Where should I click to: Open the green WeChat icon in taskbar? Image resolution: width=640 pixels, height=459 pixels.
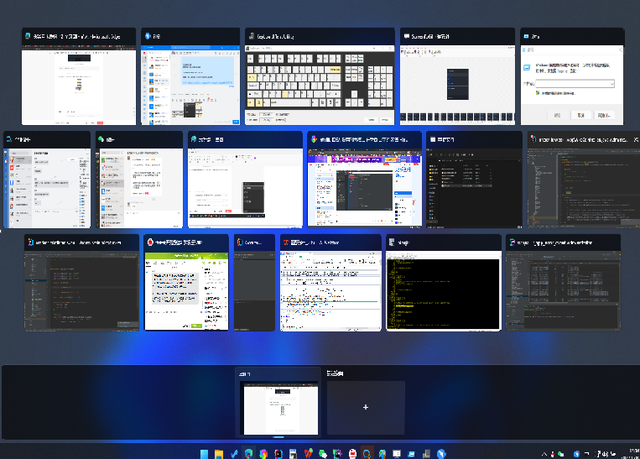point(323,454)
